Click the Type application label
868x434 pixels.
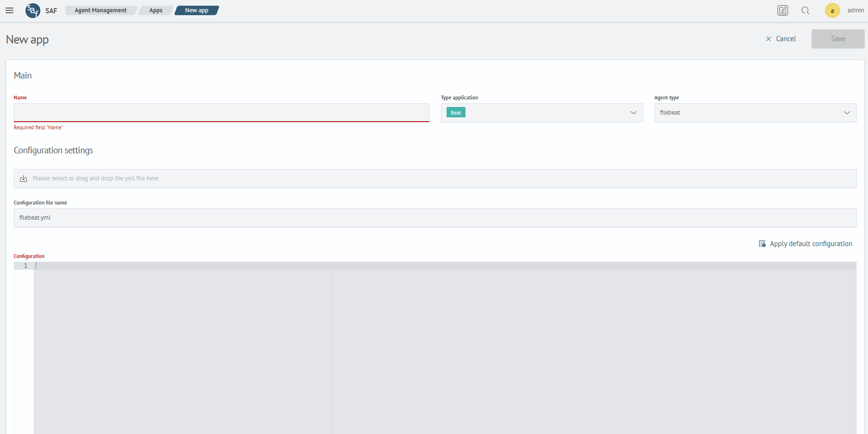click(459, 97)
